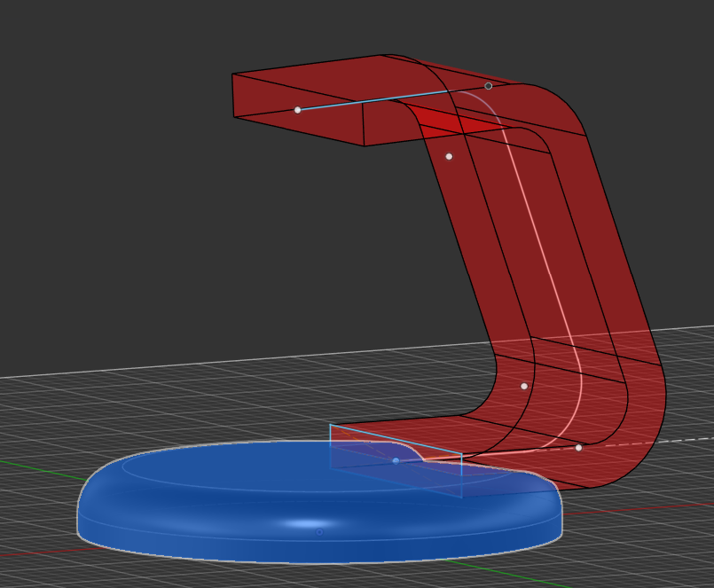The height and width of the screenshot is (588, 714).
Task: Select the white point on the lower curved bend
Action: 524,386
